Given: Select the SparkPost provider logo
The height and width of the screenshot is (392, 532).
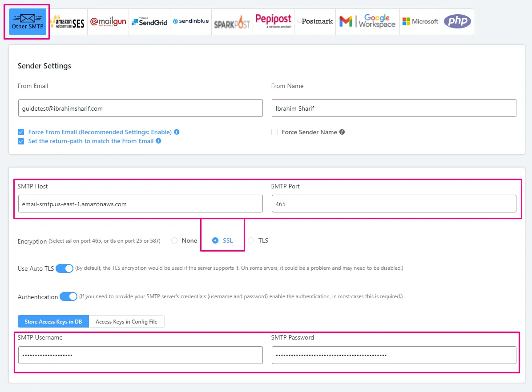Looking at the screenshot, I should coord(232,22).
